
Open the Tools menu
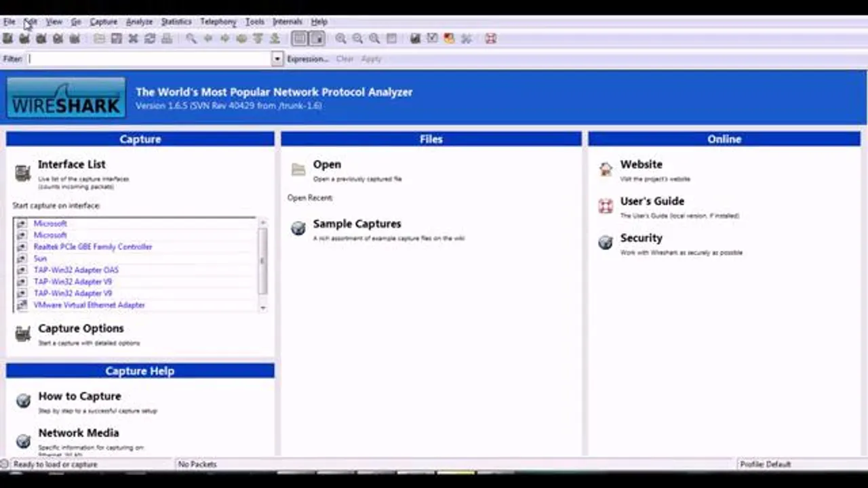click(255, 22)
